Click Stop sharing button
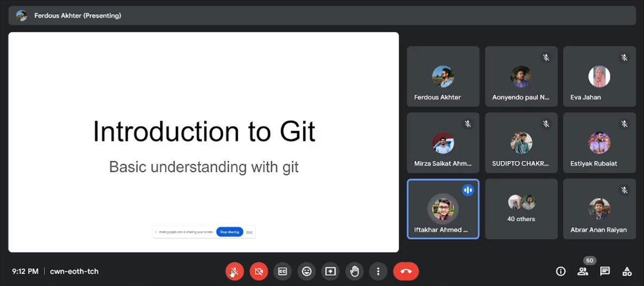 pyautogui.click(x=229, y=232)
